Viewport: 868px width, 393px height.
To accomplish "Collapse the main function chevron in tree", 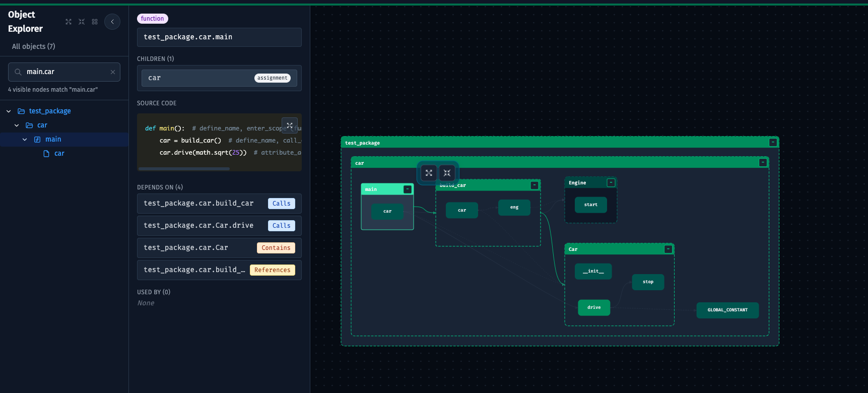I will point(25,140).
